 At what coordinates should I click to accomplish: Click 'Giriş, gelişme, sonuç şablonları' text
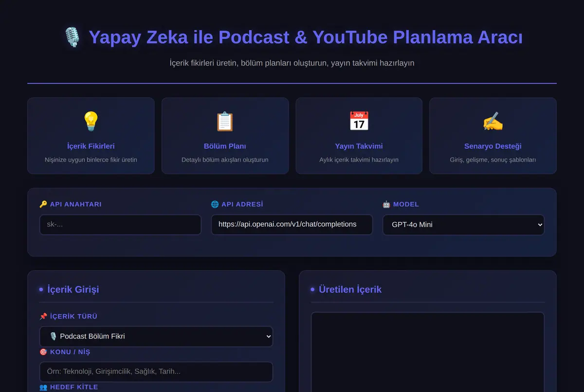pyautogui.click(x=493, y=160)
